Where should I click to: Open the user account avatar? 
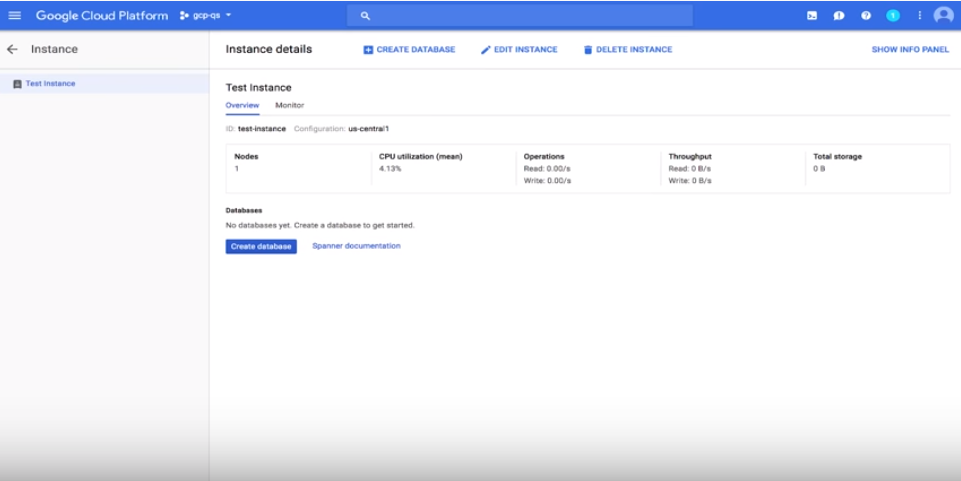point(944,16)
